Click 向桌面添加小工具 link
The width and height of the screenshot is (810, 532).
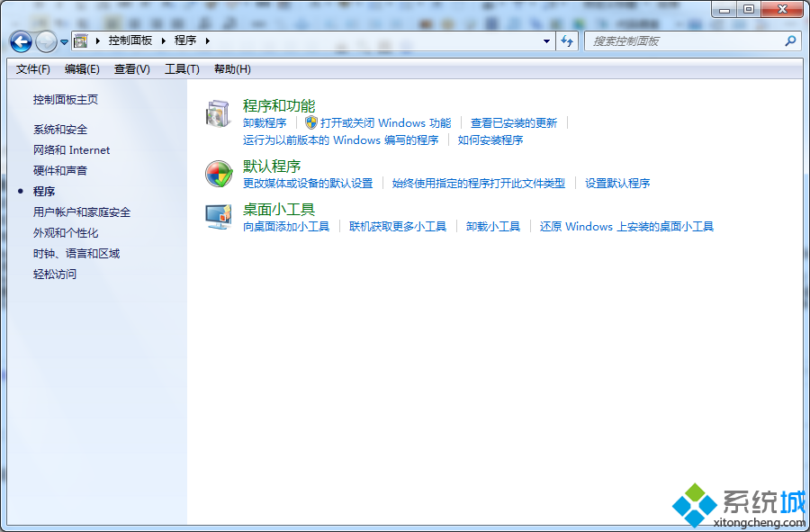coord(286,226)
